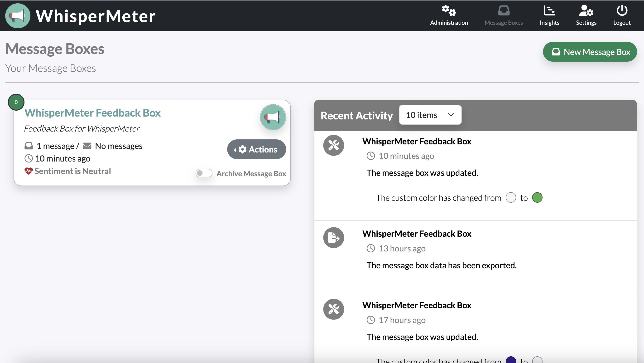Click the first activity's WhisperMeter Feedback Box title
Viewport: 644px width, 363px height.
(417, 141)
